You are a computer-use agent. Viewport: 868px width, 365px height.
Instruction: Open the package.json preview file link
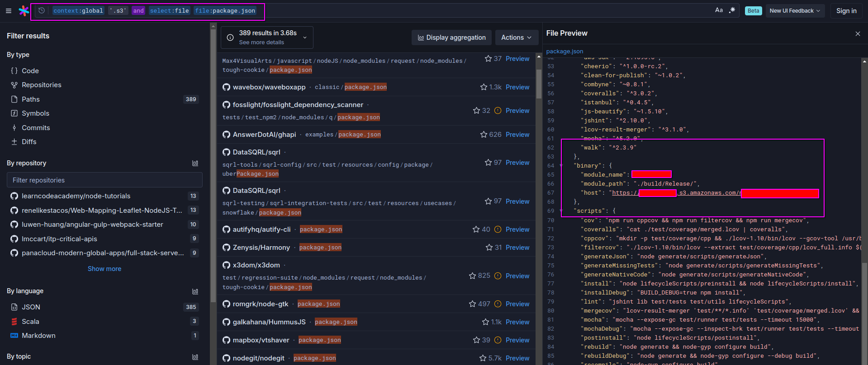pyautogui.click(x=564, y=51)
